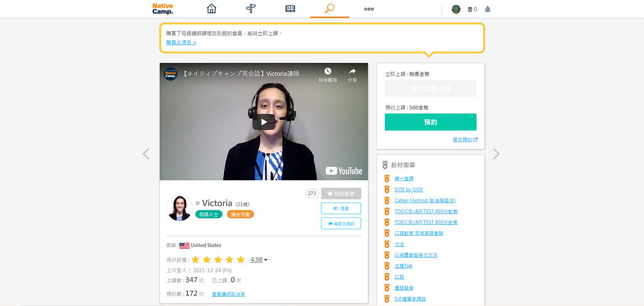The height and width of the screenshot is (306, 644).
Task: Open the three-dots more menu
Action: [369, 9]
